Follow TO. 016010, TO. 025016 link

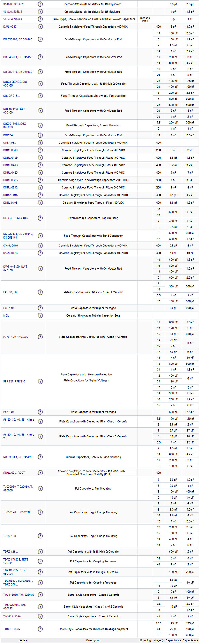coord(18,595)
